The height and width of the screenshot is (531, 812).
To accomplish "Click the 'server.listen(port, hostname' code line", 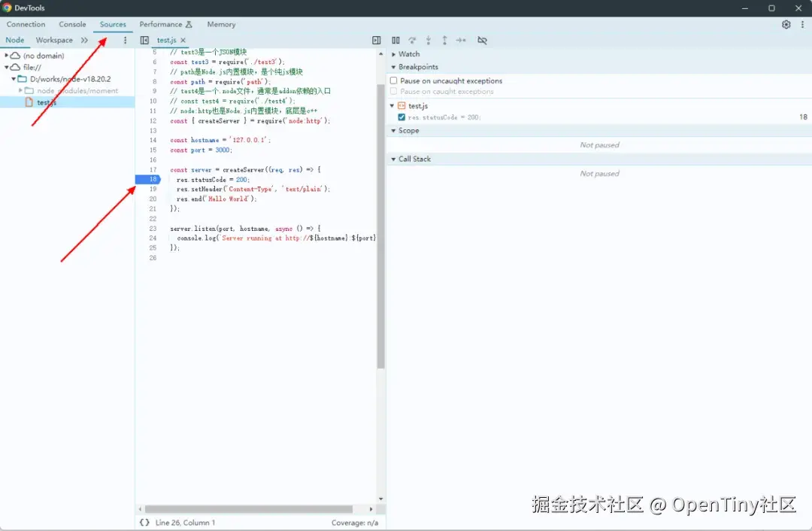I will pyautogui.click(x=245, y=229).
